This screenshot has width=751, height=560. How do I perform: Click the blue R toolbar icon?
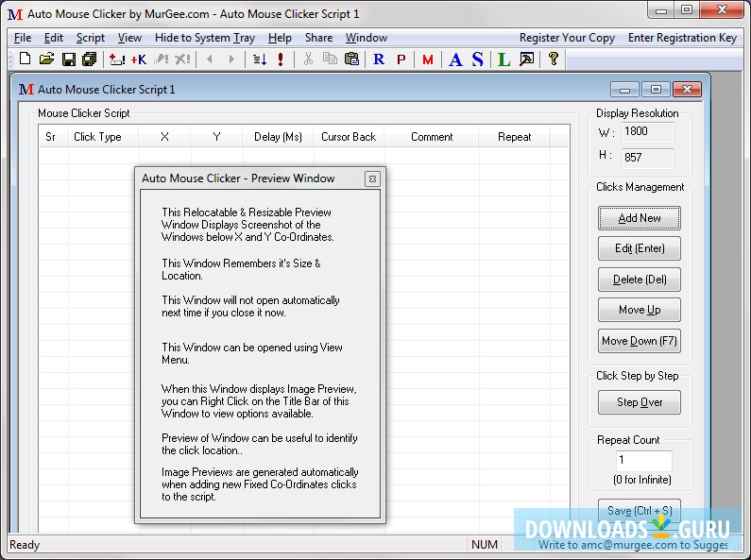pos(379,59)
